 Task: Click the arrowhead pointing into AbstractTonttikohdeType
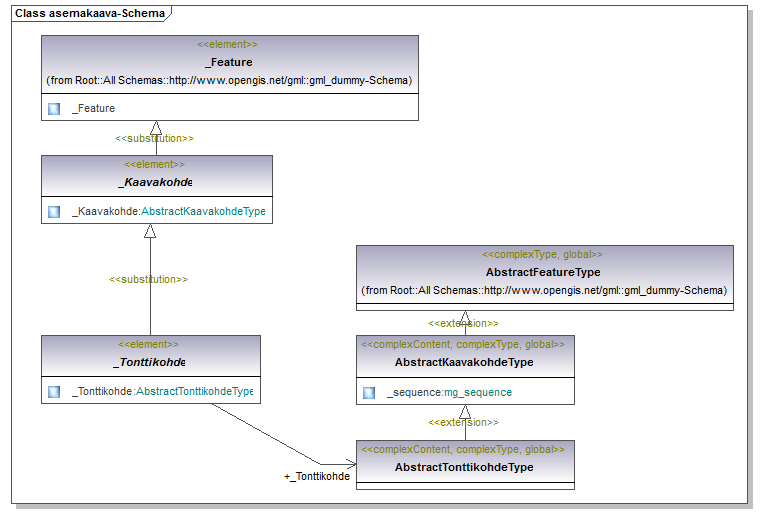[350, 464]
